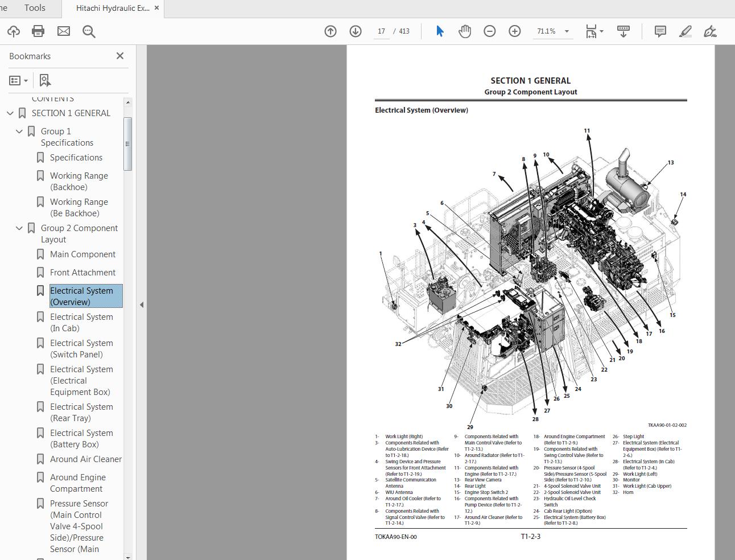Collapse the navigation pane with arrow handle
This screenshot has width=735, height=560.
pos(141,304)
